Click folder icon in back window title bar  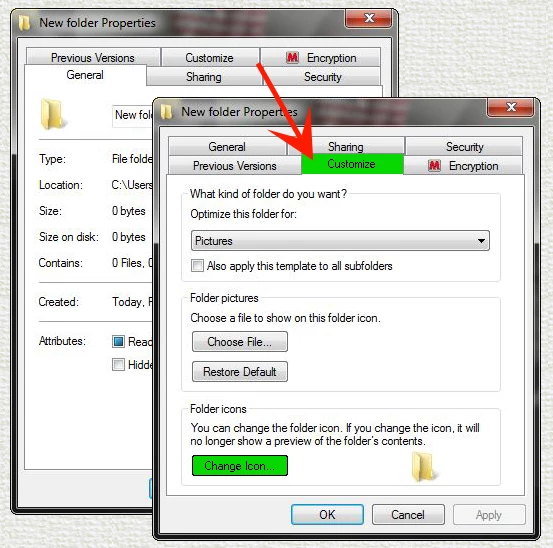point(24,23)
